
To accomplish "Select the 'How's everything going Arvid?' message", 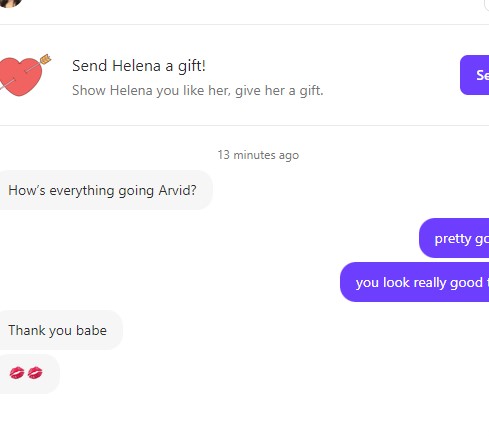I will click(x=105, y=190).
